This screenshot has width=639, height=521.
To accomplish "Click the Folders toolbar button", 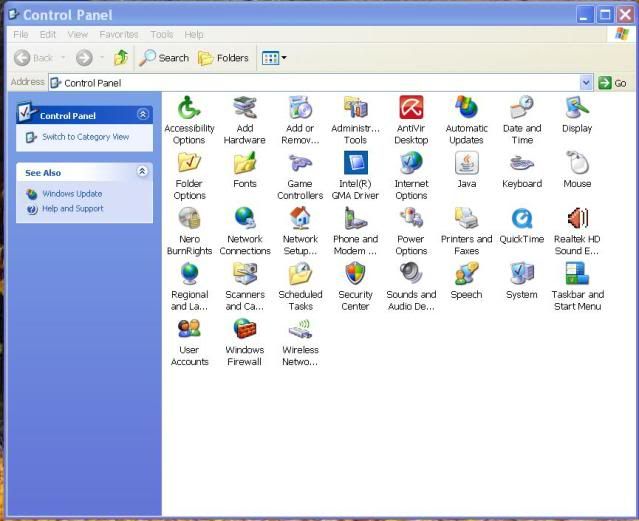I will pyautogui.click(x=223, y=58).
